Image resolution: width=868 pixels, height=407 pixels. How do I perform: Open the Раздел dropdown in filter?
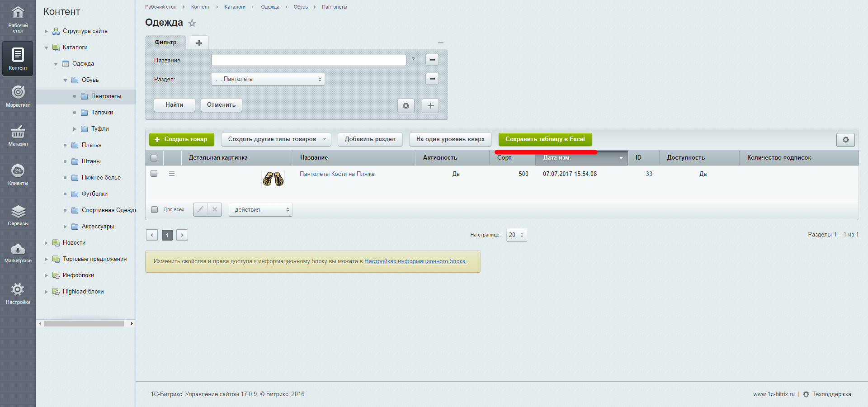pos(268,79)
